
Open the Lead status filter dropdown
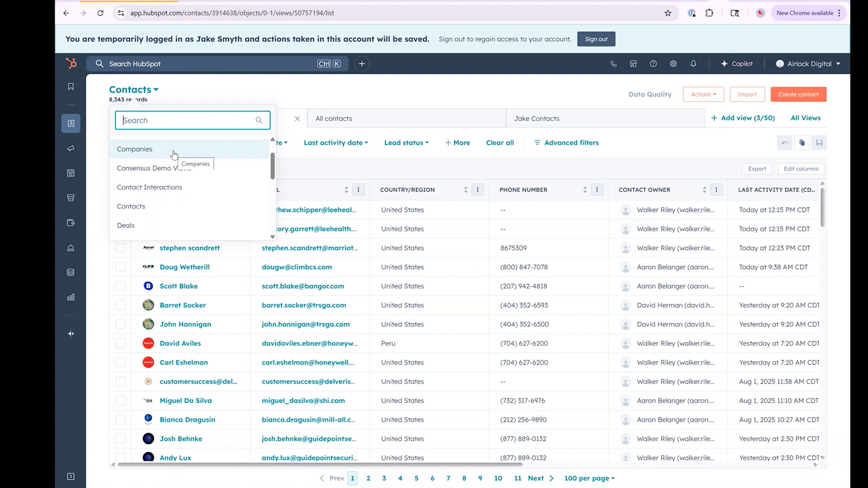click(406, 142)
